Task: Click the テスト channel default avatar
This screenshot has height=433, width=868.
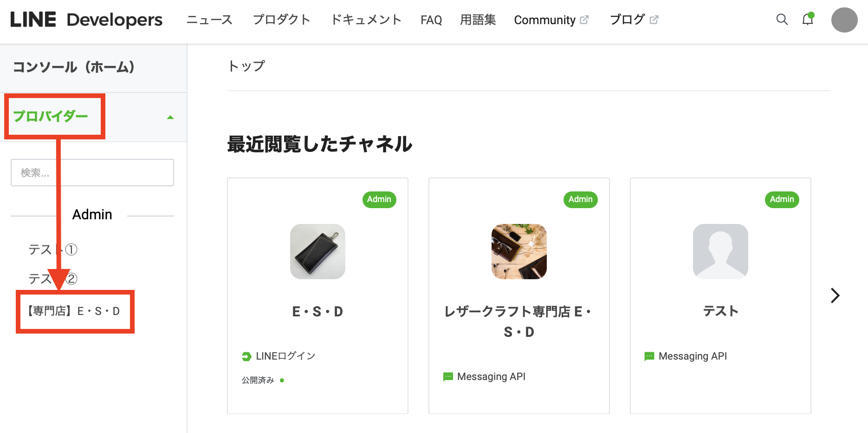Action: (x=720, y=251)
